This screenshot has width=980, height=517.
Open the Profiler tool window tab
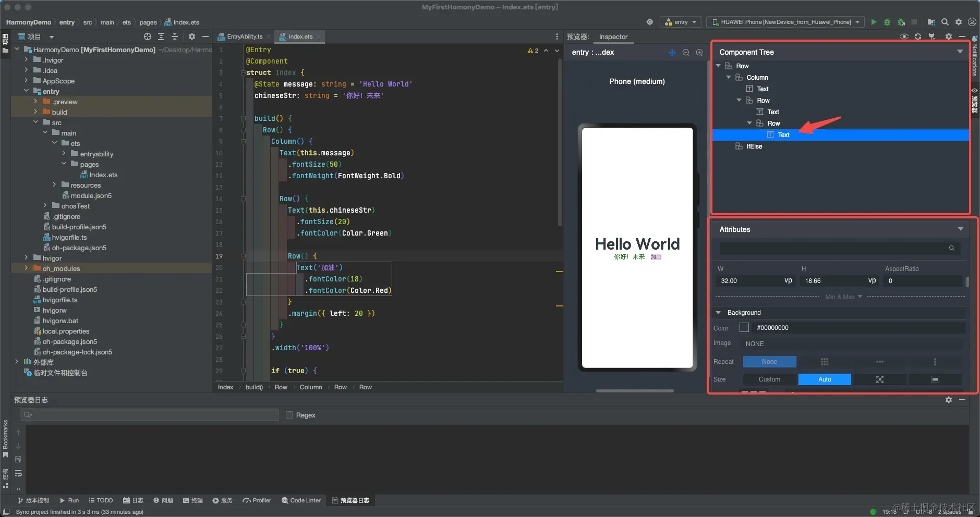(257, 500)
